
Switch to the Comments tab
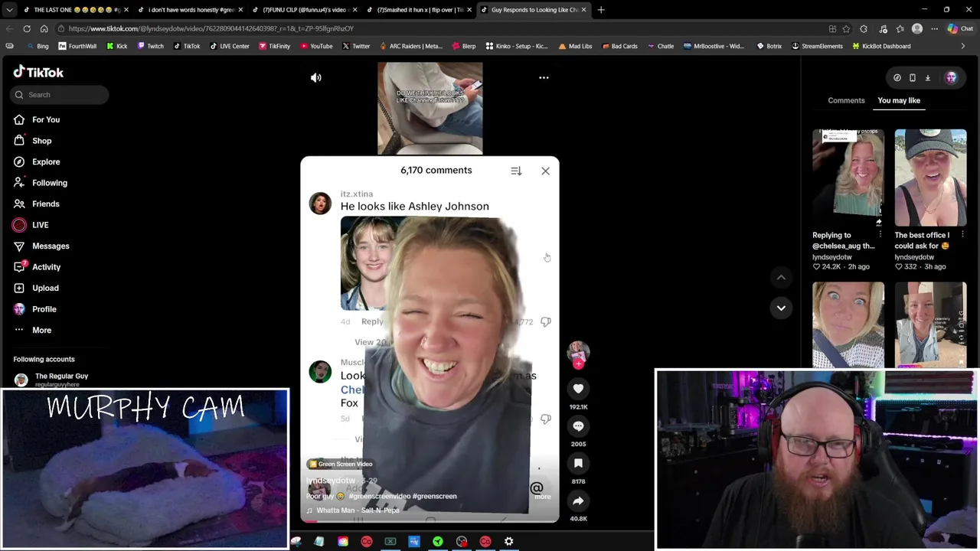tap(846, 100)
